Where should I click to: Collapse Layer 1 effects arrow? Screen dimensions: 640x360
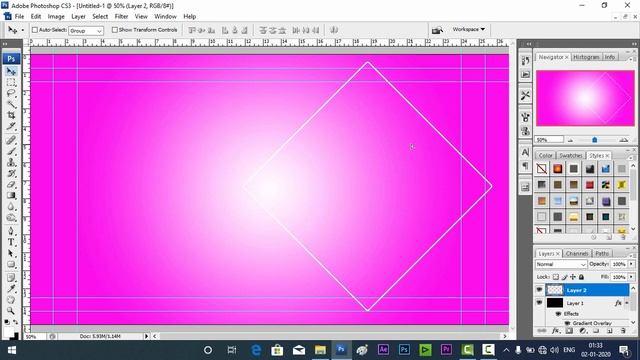(x=627, y=303)
